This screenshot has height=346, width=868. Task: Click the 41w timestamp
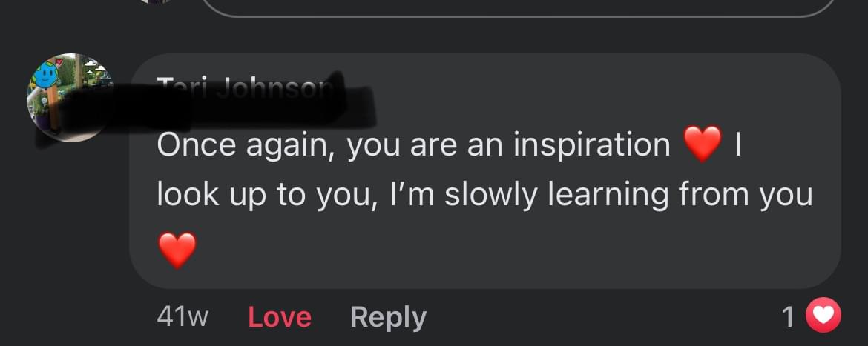[183, 317]
